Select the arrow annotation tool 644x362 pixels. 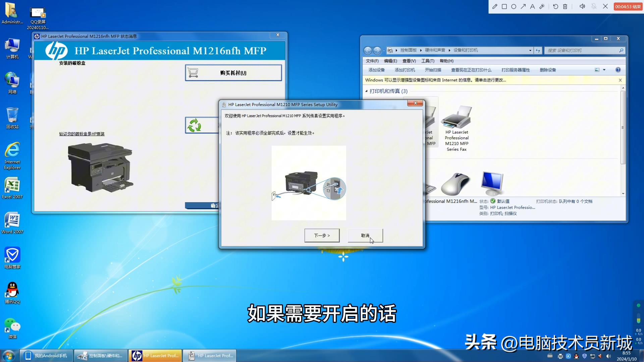click(523, 6)
